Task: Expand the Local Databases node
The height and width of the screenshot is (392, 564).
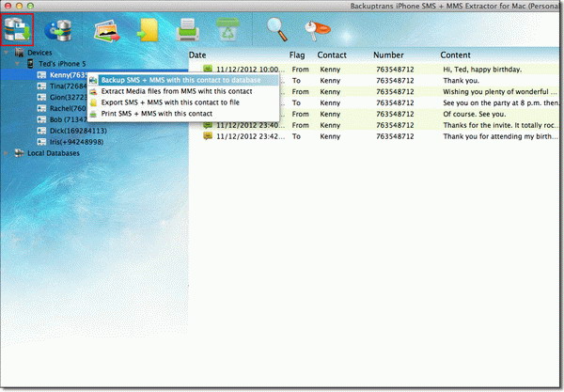Action: coord(7,153)
